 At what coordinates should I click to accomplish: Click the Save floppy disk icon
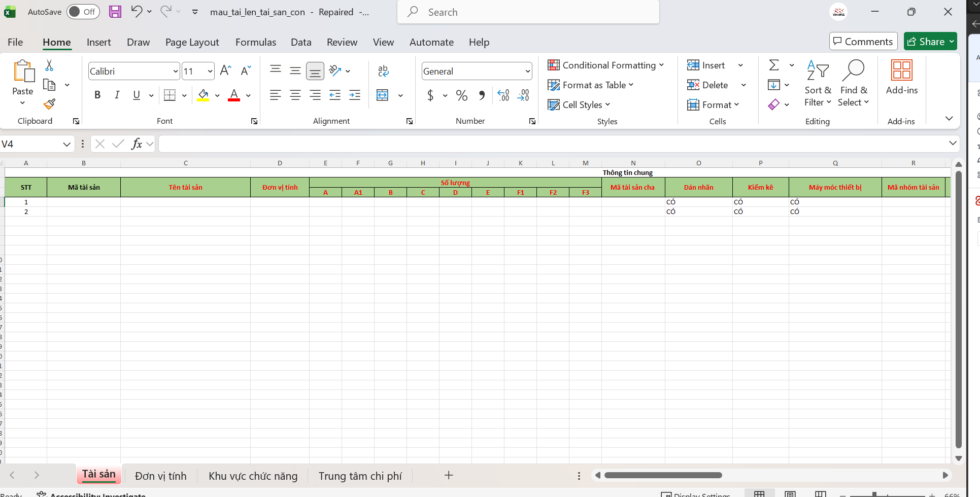(x=115, y=12)
